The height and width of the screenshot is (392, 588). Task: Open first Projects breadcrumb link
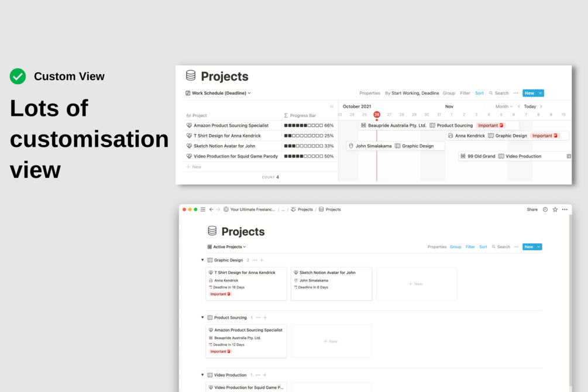tap(302, 209)
